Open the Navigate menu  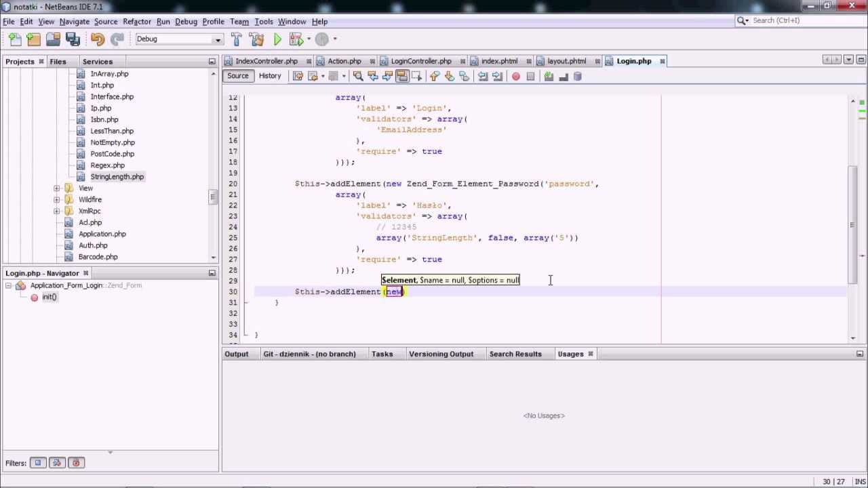74,22
